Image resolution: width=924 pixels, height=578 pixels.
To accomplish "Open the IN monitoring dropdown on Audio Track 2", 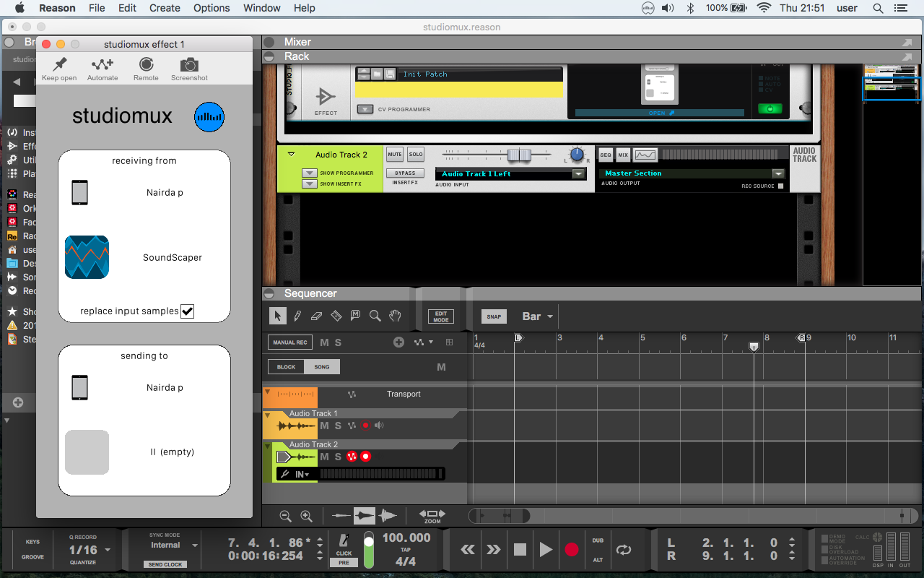I will pos(303,474).
